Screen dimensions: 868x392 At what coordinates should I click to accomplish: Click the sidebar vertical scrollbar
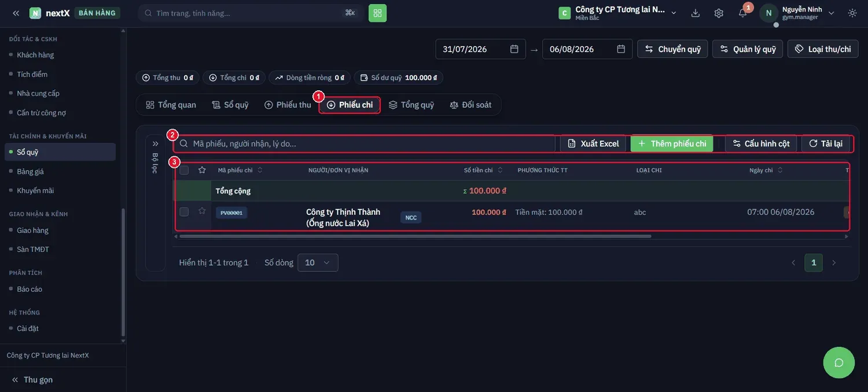123,272
